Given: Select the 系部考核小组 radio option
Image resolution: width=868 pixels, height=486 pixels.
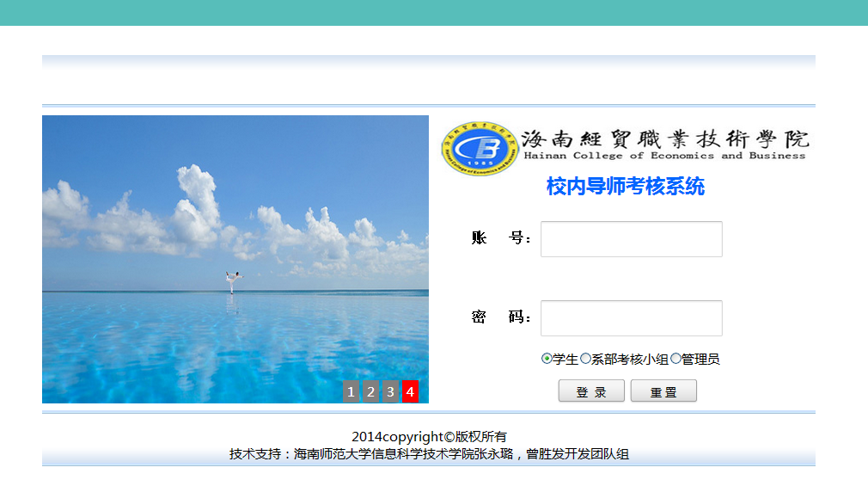Looking at the screenshot, I should pos(586,359).
